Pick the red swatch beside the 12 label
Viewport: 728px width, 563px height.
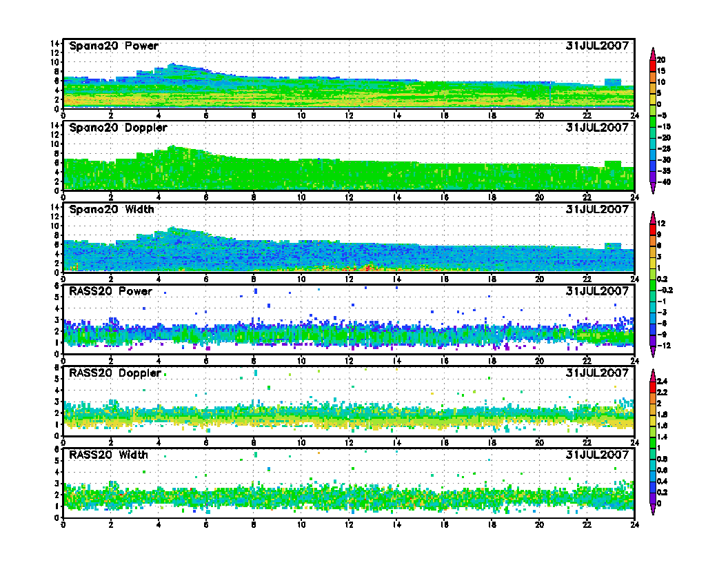coord(653,229)
